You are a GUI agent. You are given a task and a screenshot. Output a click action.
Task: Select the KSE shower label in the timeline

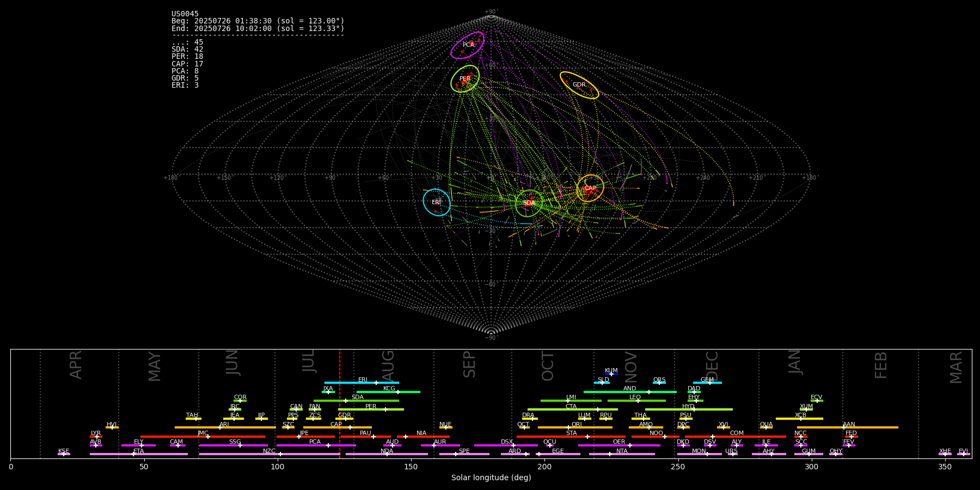coord(64,451)
